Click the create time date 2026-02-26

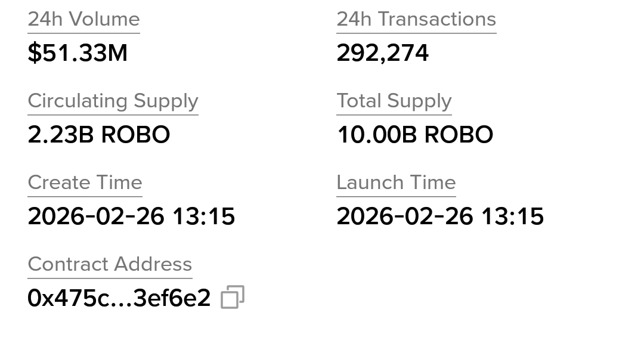pyautogui.click(x=96, y=216)
